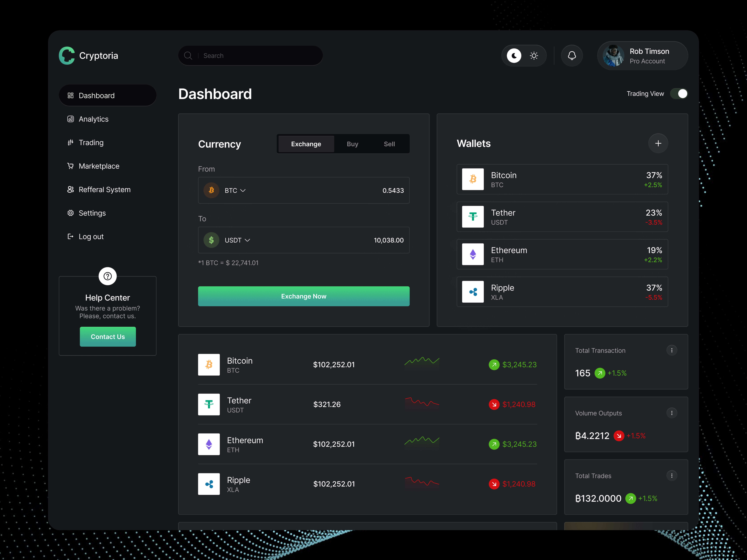This screenshot has width=747, height=560.
Task: Select the Exchange tab
Action: pyautogui.click(x=306, y=144)
